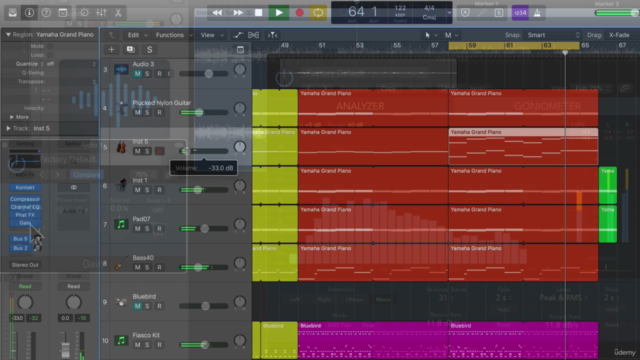Expand the More disclosure triangle

coord(11,117)
